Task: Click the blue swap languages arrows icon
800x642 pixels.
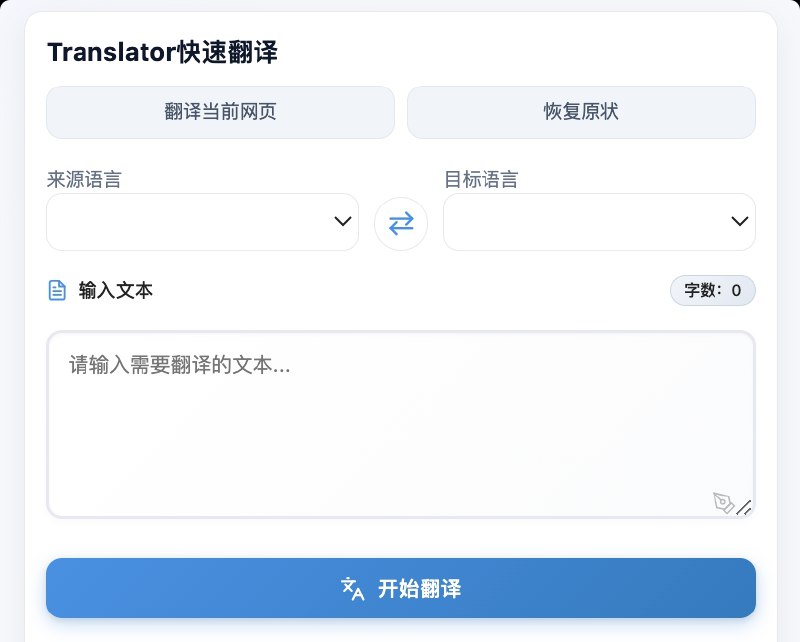Action: (401, 223)
